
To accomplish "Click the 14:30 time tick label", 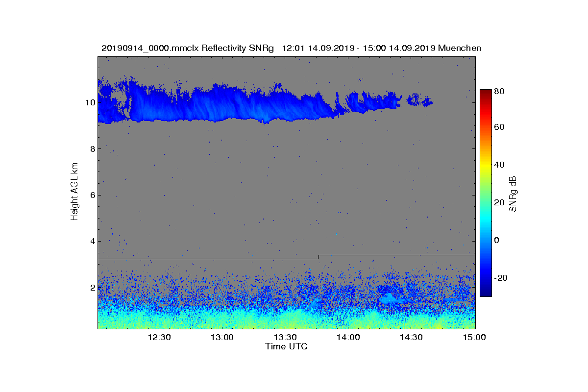I will [412, 337].
